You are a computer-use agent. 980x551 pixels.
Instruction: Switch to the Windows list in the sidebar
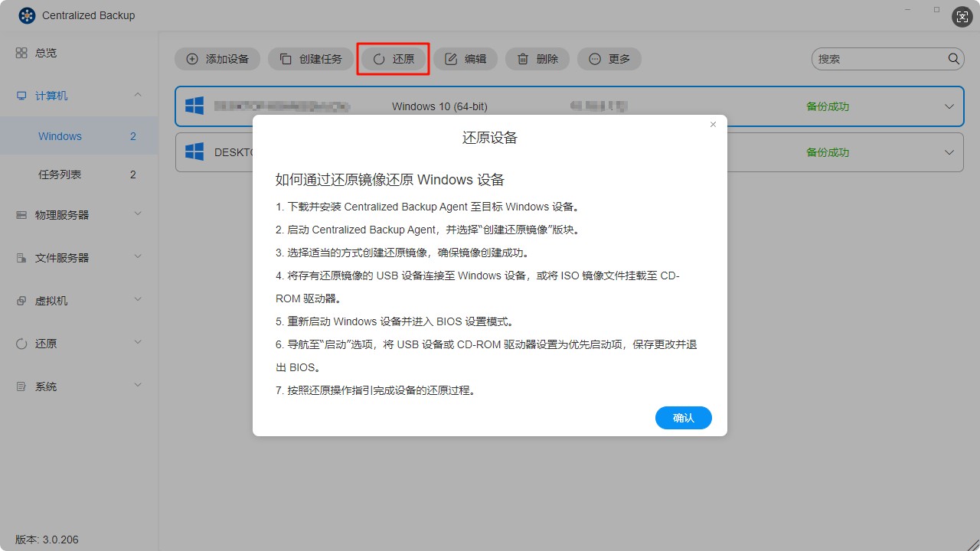click(x=60, y=135)
